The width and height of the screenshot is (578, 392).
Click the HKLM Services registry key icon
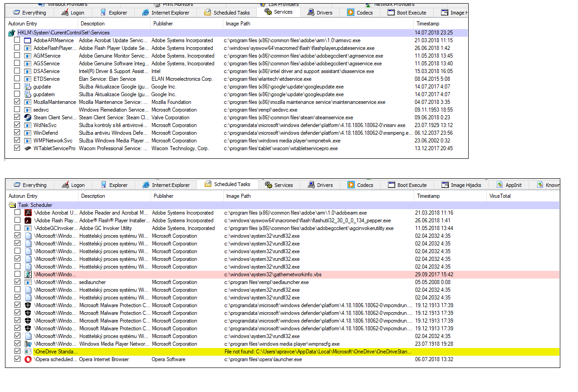tap(12, 33)
